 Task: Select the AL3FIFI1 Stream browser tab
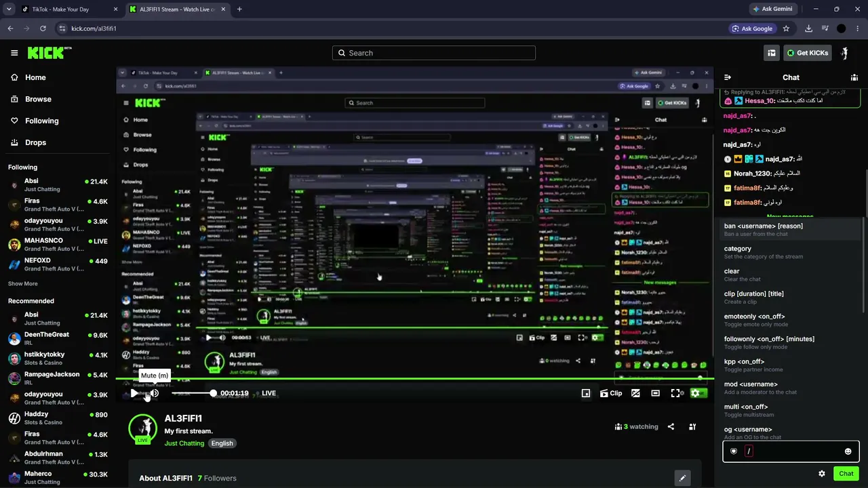tap(177, 9)
